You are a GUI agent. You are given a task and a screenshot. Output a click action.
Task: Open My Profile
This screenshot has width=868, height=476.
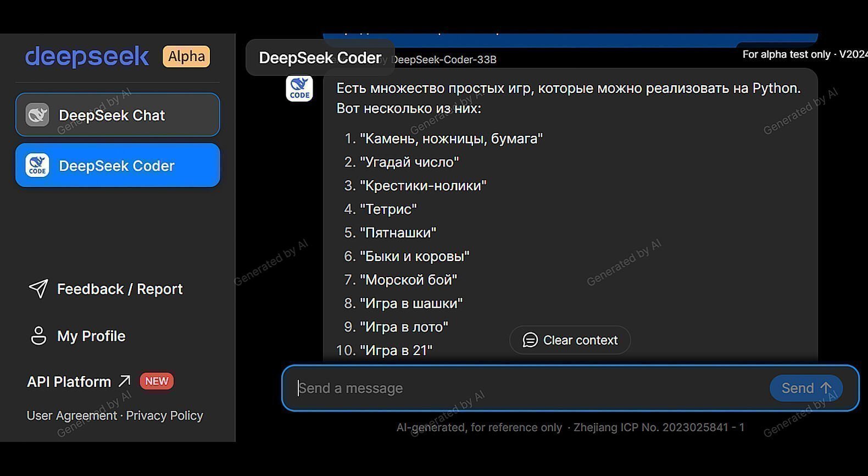click(x=77, y=336)
